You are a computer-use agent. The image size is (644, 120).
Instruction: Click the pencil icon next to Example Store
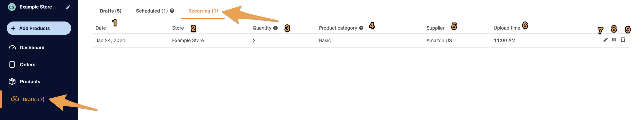tap(68, 7)
